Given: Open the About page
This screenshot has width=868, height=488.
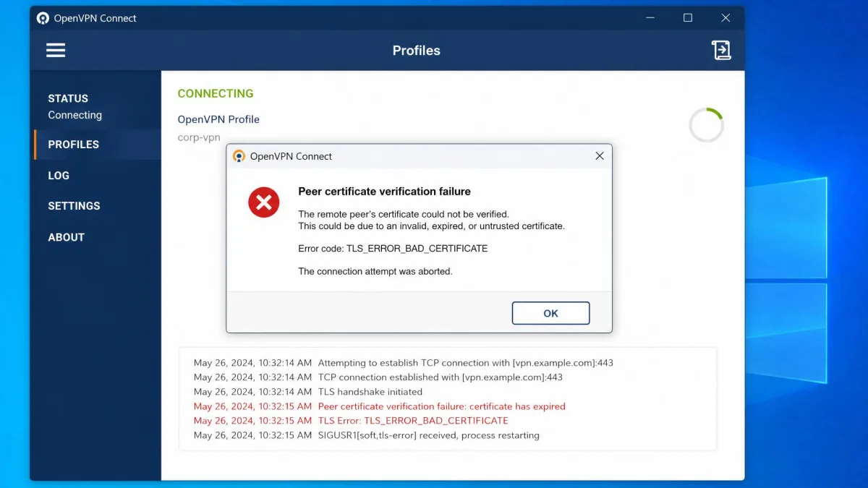Looking at the screenshot, I should [x=66, y=237].
